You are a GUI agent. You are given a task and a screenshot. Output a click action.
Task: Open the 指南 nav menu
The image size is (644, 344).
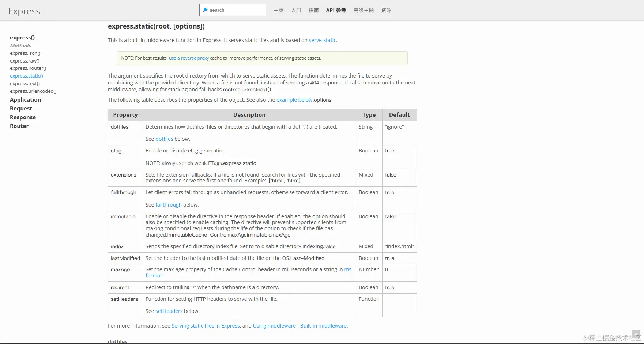[x=314, y=10]
